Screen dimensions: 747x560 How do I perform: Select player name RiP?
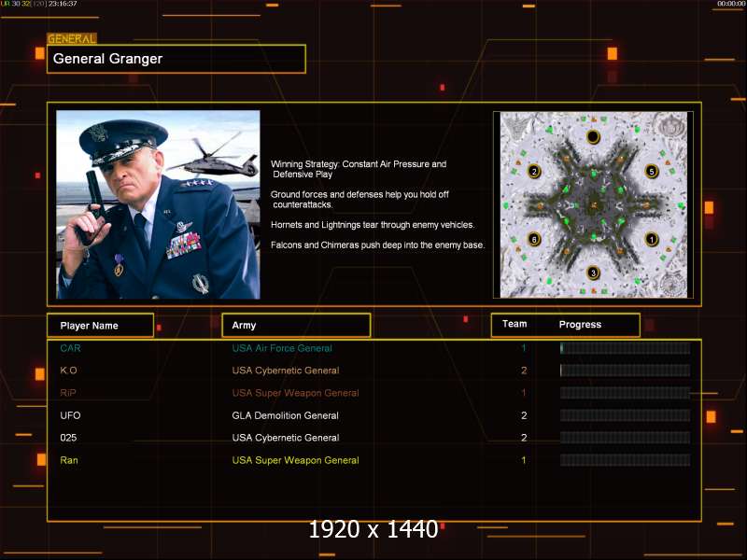68,393
